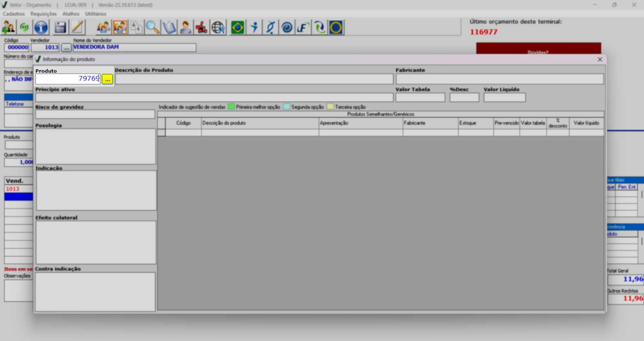Image resolution: width=644 pixels, height=341 pixels.
Task: Click the pencil edit icon
Action: 77,27
